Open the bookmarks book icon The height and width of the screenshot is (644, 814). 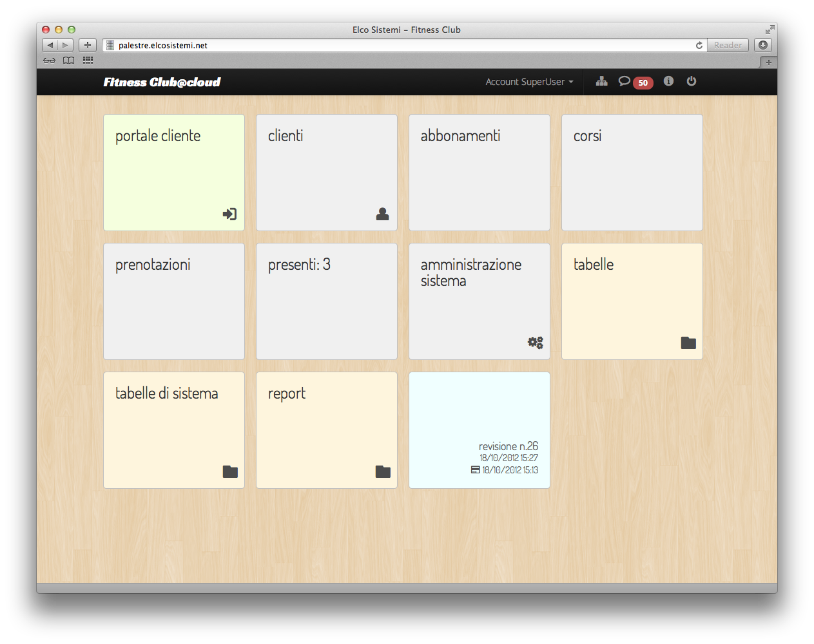coord(69,61)
